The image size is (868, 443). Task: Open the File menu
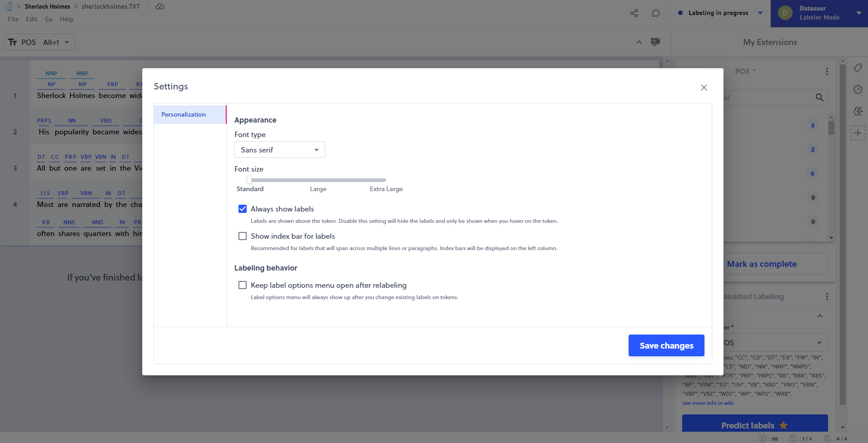coord(13,19)
